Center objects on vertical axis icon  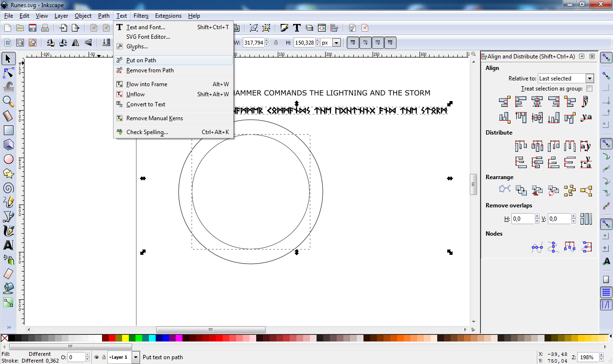(x=537, y=102)
